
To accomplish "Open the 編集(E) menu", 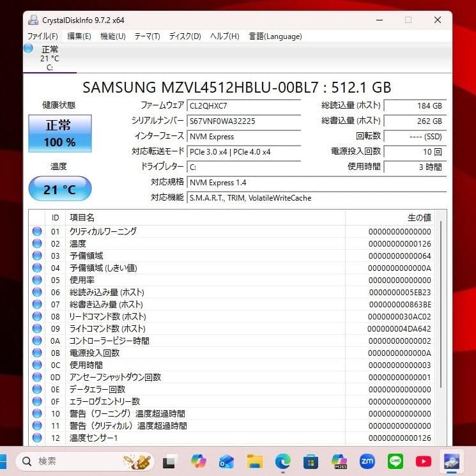I will (x=79, y=36).
